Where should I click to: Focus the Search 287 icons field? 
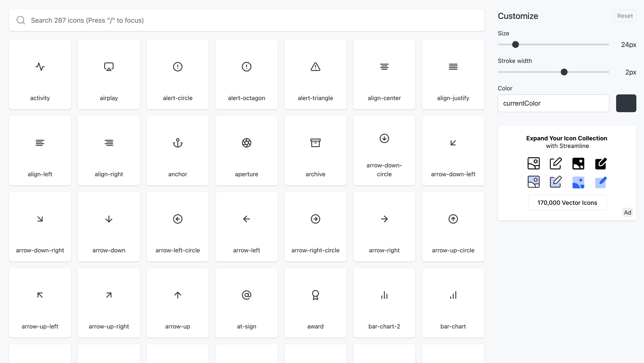coord(246,20)
